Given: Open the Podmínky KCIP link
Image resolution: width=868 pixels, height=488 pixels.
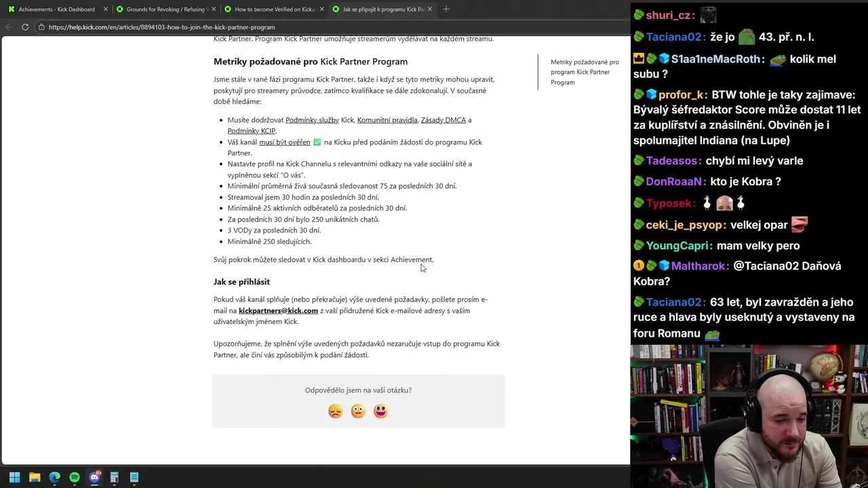Looking at the screenshot, I should click(x=252, y=131).
